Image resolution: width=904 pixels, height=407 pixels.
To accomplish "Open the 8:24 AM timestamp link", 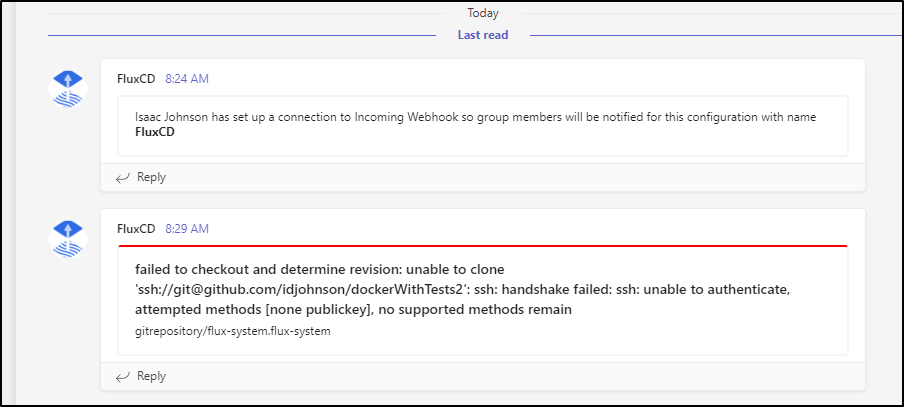I will click(x=187, y=79).
